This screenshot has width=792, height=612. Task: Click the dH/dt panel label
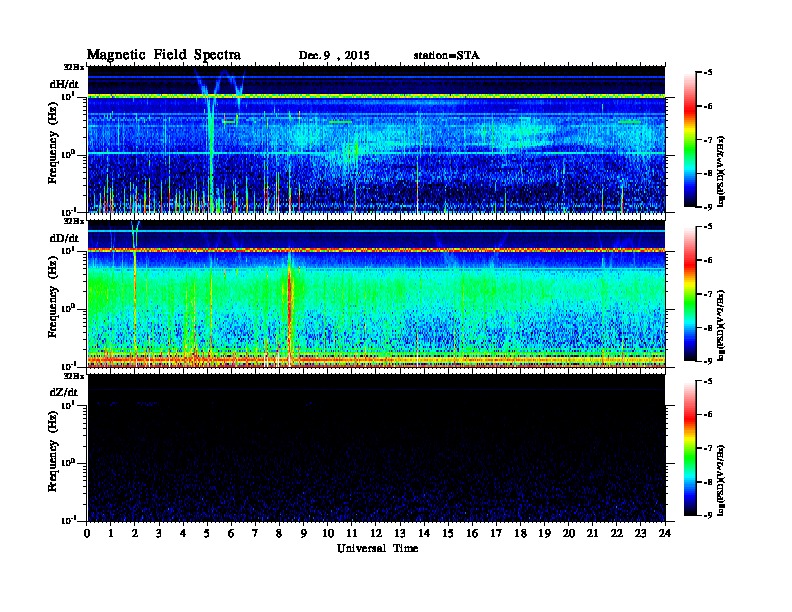pyautogui.click(x=64, y=84)
